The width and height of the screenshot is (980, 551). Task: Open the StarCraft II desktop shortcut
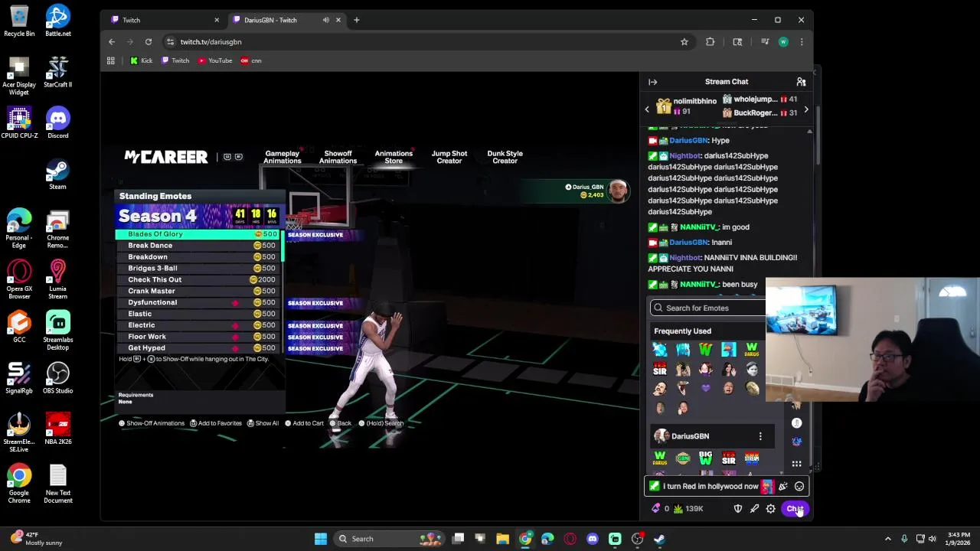click(57, 71)
